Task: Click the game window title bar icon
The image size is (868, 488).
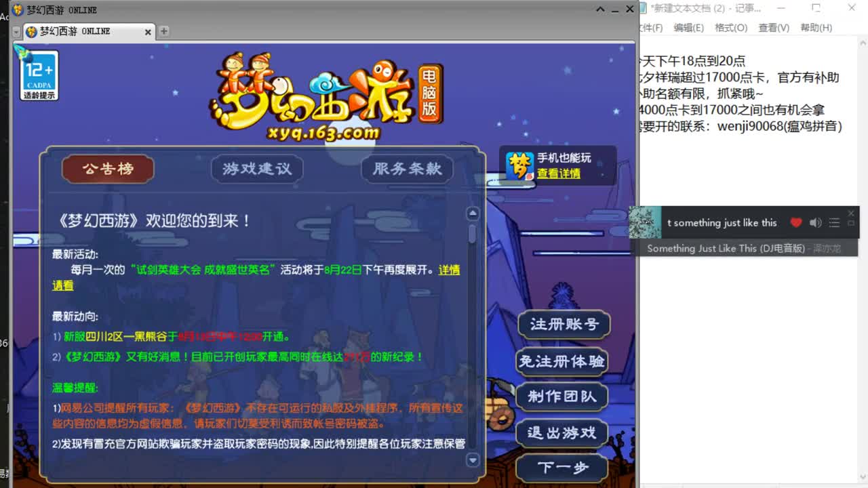Action: click(x=18, y=9)
